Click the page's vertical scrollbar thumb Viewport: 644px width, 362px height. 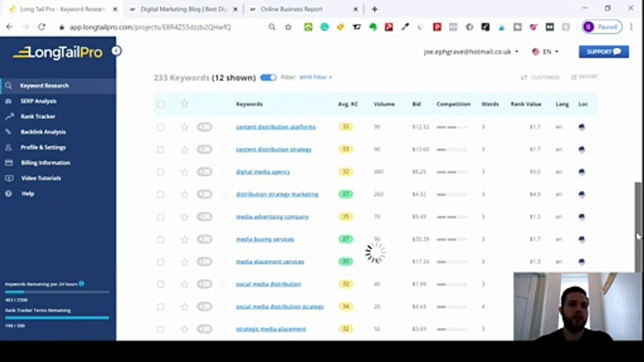(x=639, y=227)
